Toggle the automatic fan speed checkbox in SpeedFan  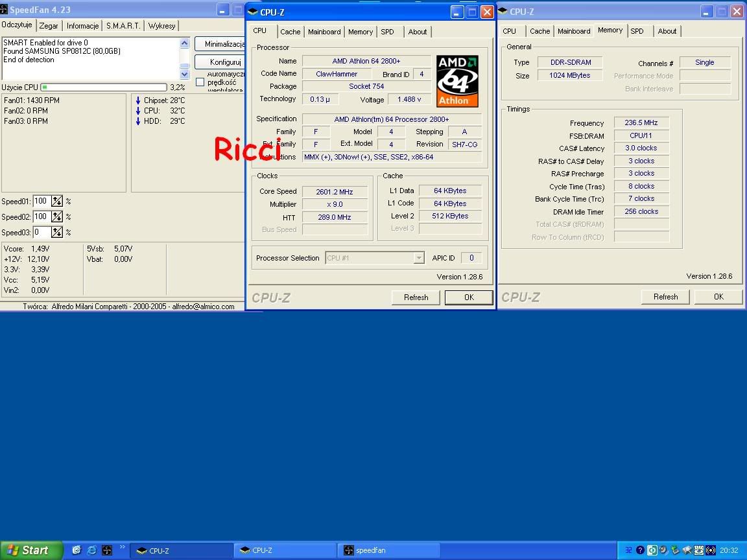pyautogui.click(x=200, y=82)
